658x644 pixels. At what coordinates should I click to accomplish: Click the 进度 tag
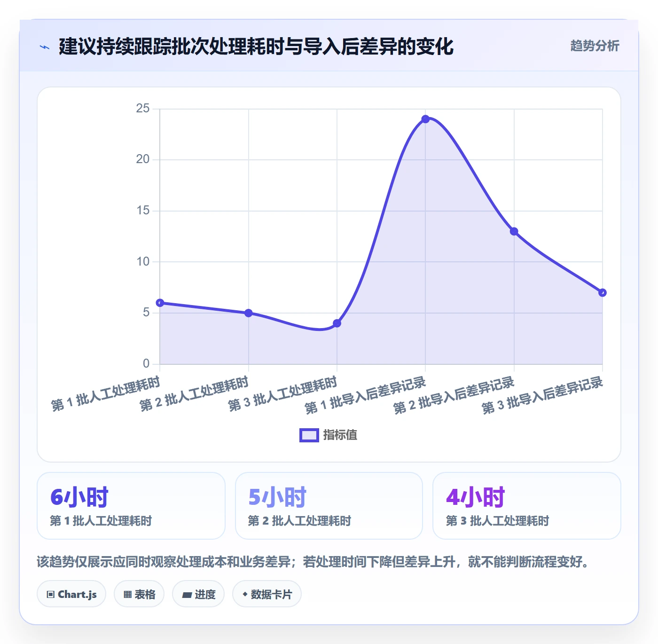pyautogui.click(x=198, y=594)
